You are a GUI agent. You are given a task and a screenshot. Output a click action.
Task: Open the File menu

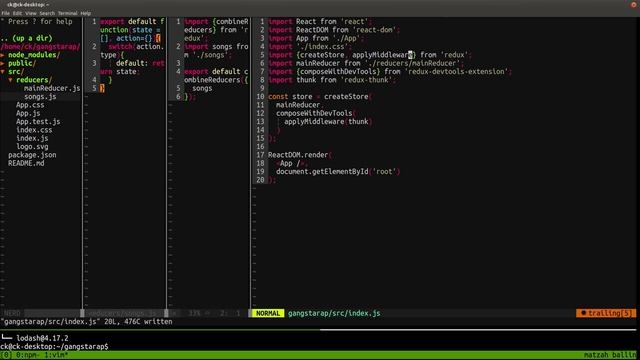pos(5,13)
